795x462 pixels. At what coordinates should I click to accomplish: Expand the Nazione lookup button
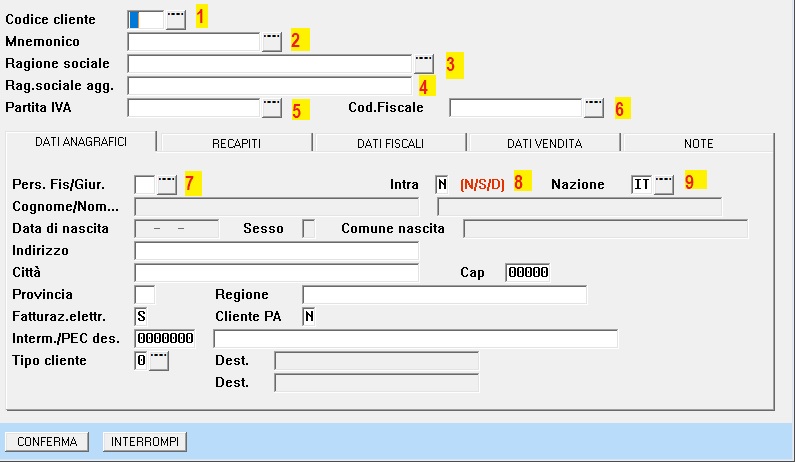pos(664,184)
